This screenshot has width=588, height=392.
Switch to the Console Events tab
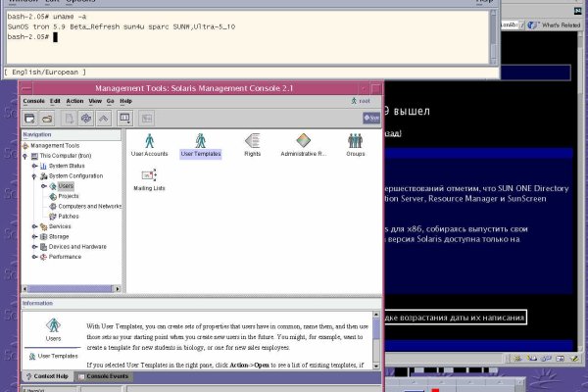[x=104, y=376]
